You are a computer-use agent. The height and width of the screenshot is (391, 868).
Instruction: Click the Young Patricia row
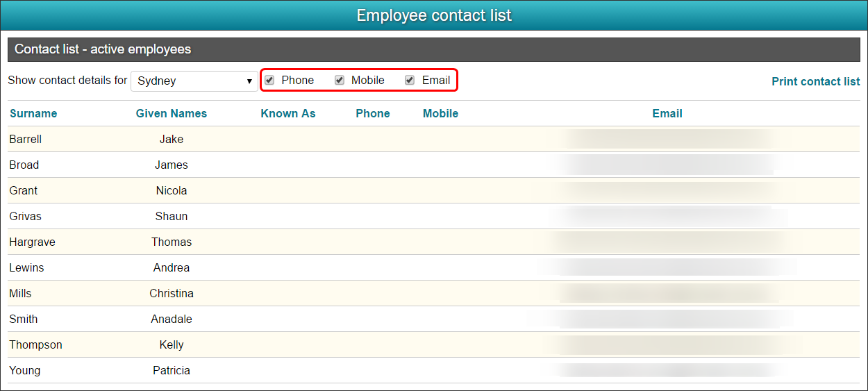(x=433, y=370)
